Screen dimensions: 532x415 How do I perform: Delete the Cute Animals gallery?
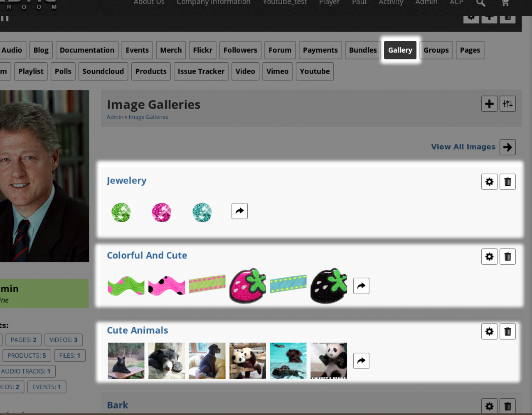[x=507, y=332]
